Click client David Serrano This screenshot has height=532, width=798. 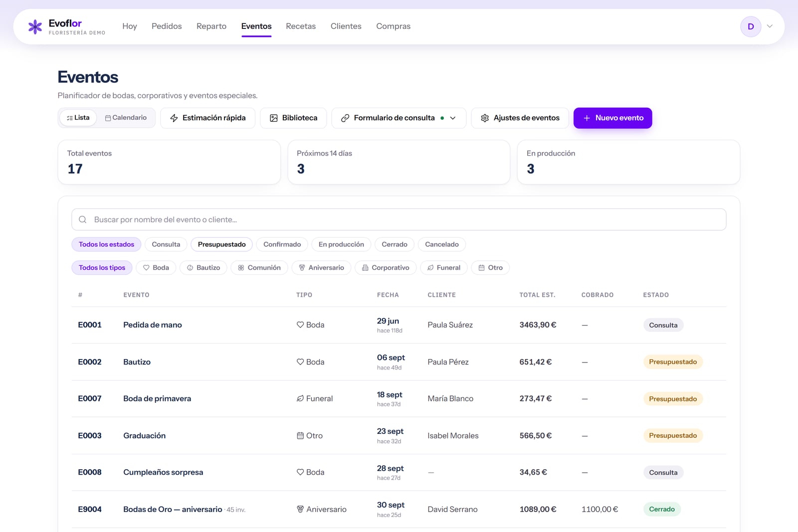tap(453, 509)
